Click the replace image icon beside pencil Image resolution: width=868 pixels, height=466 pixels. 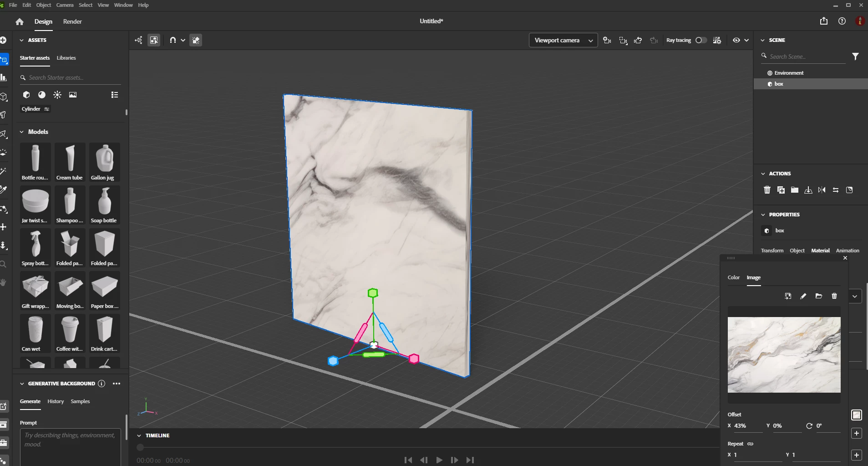point(788,296)
